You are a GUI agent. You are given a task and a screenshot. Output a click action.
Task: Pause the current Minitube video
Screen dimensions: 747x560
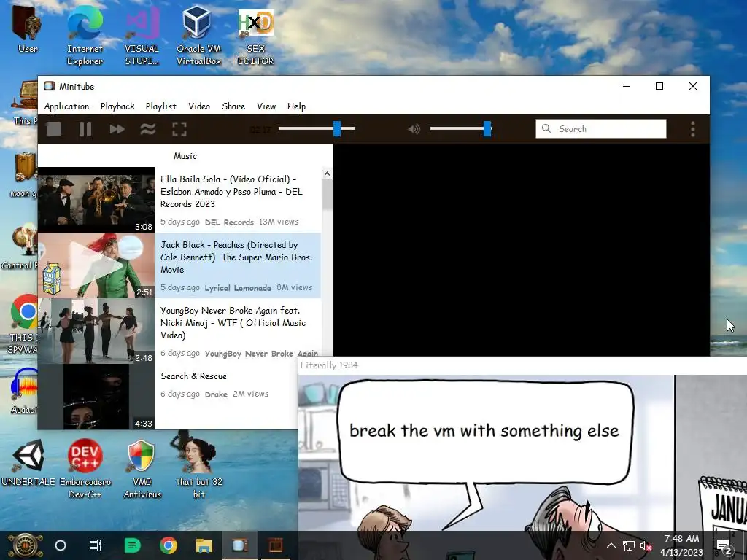pyautogui.click(x=85, y=129)
